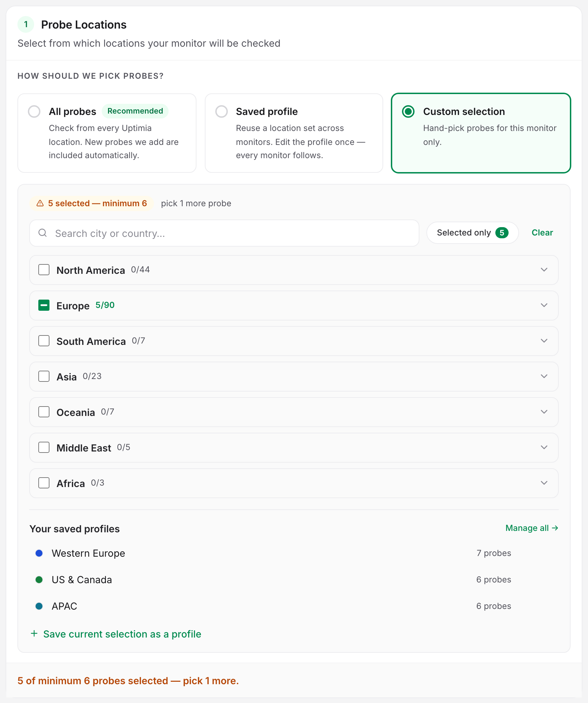588x703 pixels.
Task: Toggle the Selected only filter
Action: (472, 233)
